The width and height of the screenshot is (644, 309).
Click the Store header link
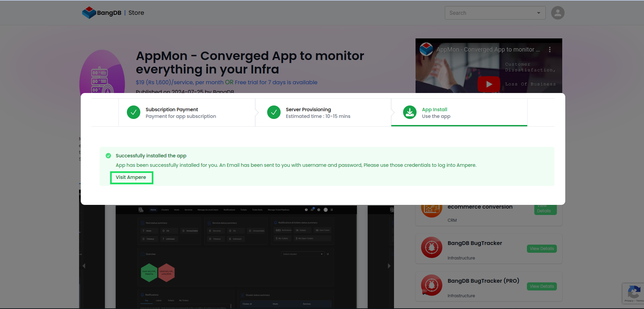136,13
